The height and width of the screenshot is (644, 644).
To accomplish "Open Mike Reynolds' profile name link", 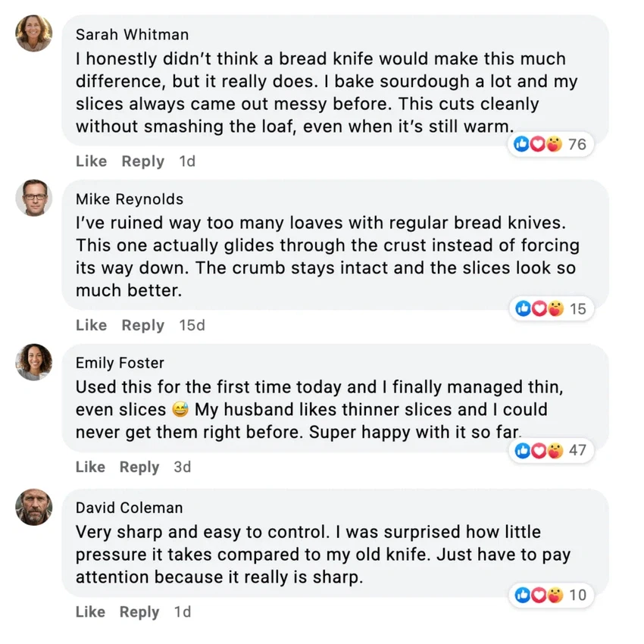I will [129, 199].
